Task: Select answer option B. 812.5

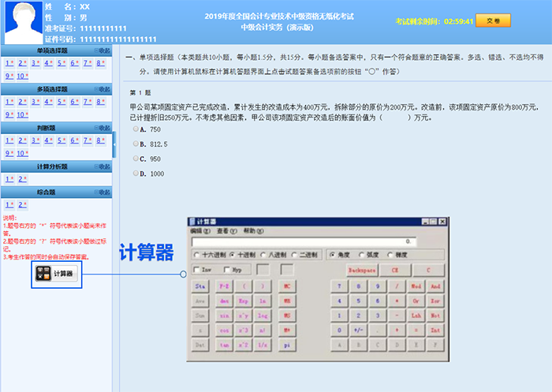Action: [x=136, y=144]
